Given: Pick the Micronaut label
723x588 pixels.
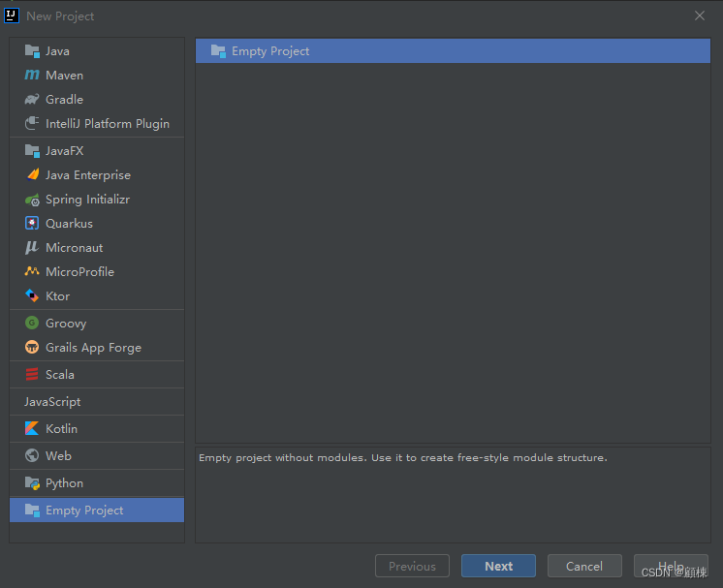Looking at the screenshot, I should point(75,248).
